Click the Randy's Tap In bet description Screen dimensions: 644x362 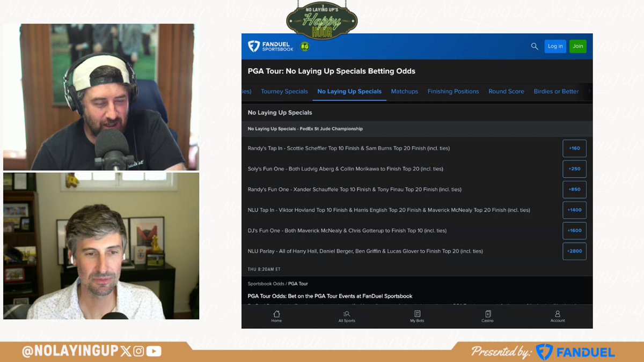349,149
